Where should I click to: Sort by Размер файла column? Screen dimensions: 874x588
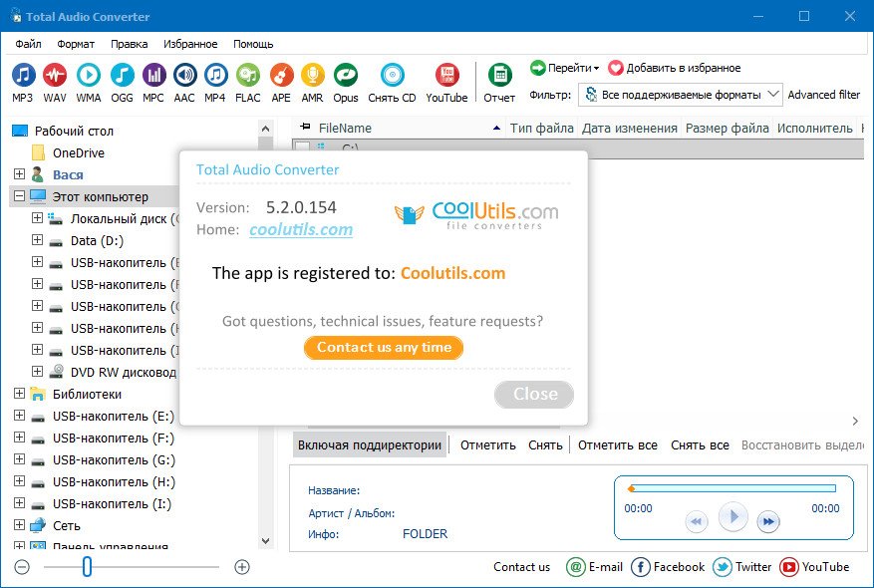point(728,129)
